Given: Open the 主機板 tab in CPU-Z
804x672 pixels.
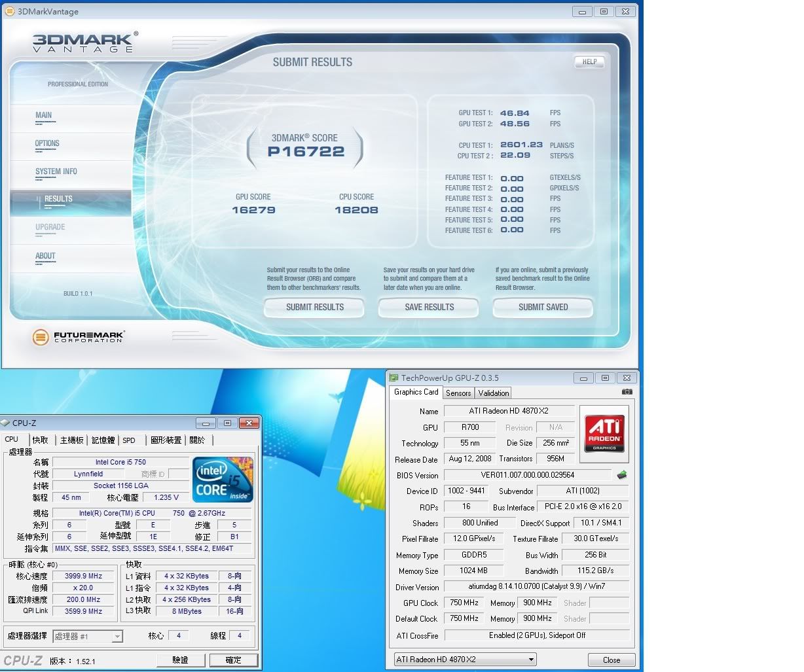Looking at the screenshot, I should 72,440.
